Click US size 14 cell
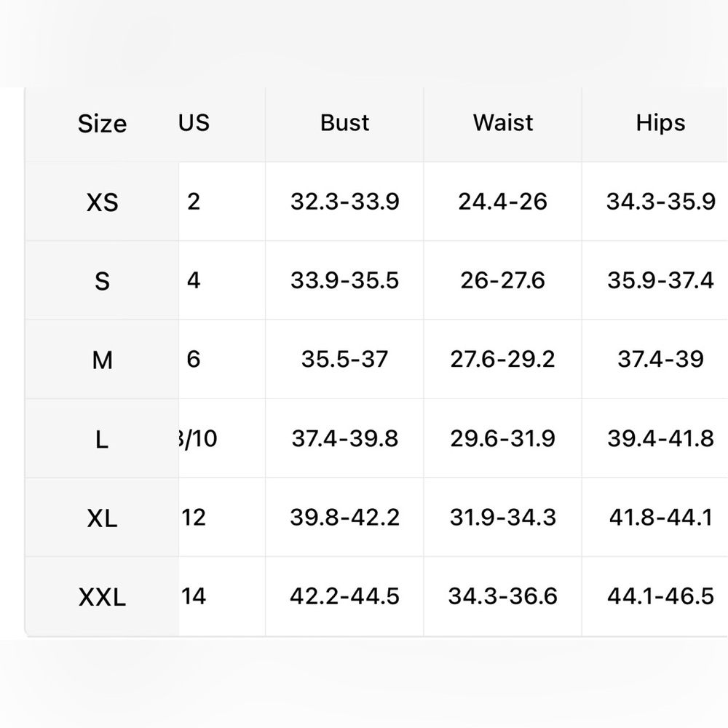 (194, 596)
